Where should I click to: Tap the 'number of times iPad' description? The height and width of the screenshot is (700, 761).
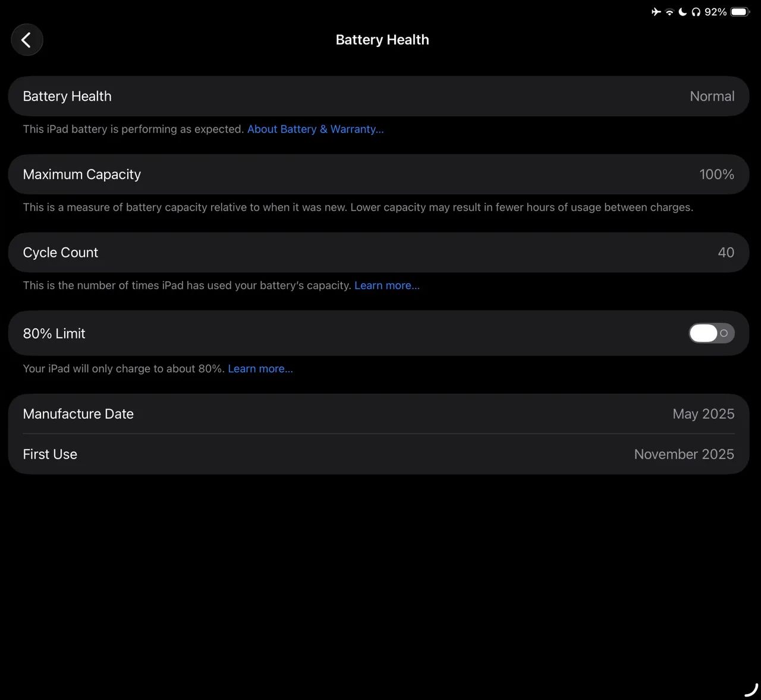point(187,285)
